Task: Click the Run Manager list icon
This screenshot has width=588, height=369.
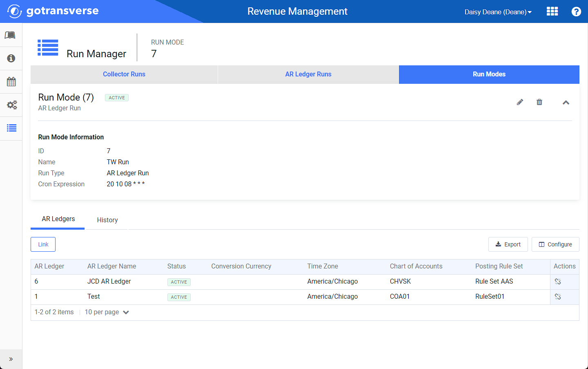Action: pyautogui.click(x=48, y=47)
